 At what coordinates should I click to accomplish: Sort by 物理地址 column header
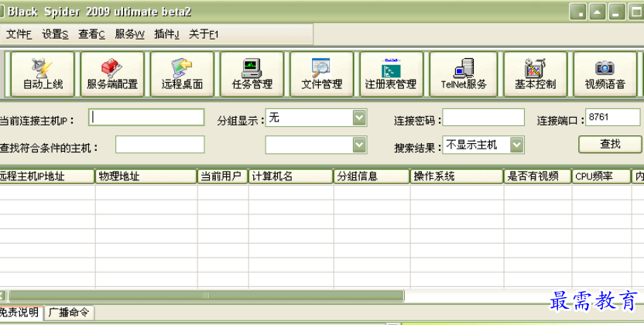click(146, 176)
